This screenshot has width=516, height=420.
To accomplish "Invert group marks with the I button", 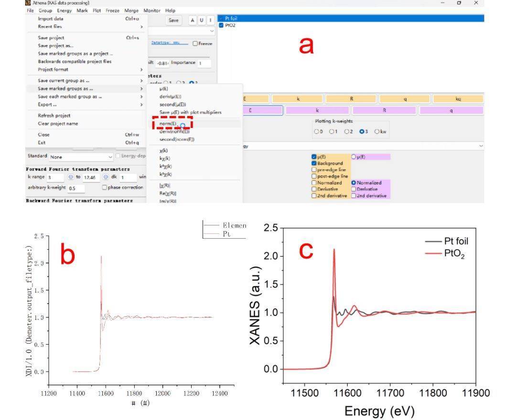I will coord(210,20).
